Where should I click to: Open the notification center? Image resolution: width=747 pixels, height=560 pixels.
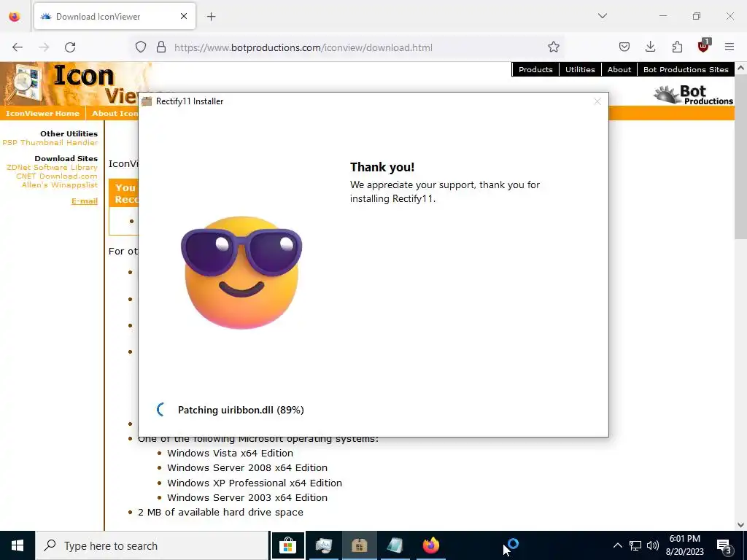tap(724, 546)
